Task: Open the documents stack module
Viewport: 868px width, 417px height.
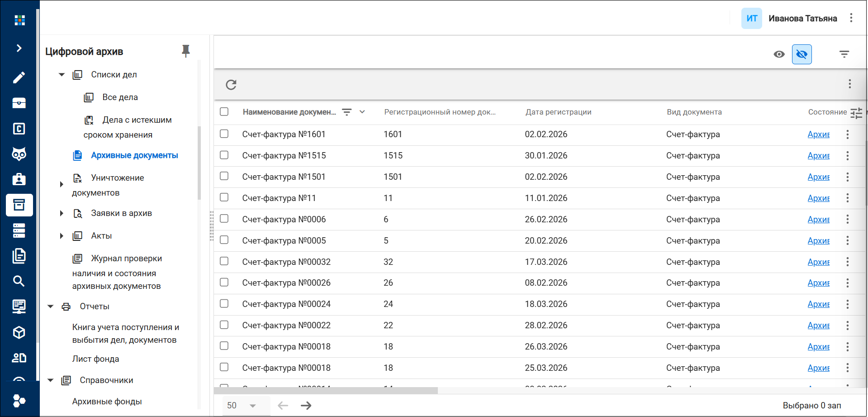Action: point(19,256)
